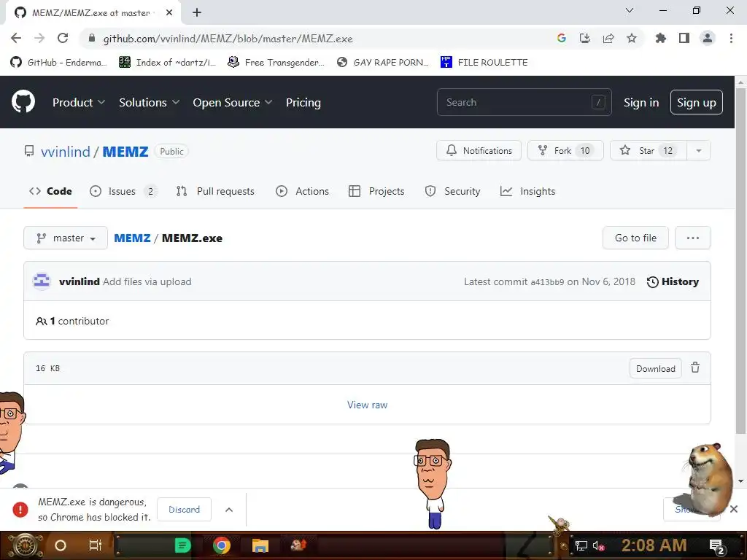Open the Projects tab

coord(376,191)
